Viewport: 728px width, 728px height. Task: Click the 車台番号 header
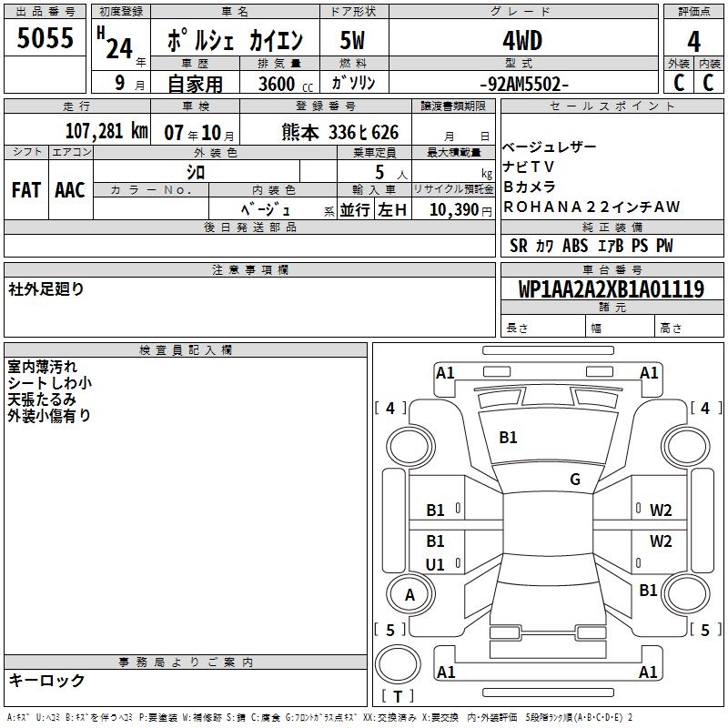pos(612,269)
